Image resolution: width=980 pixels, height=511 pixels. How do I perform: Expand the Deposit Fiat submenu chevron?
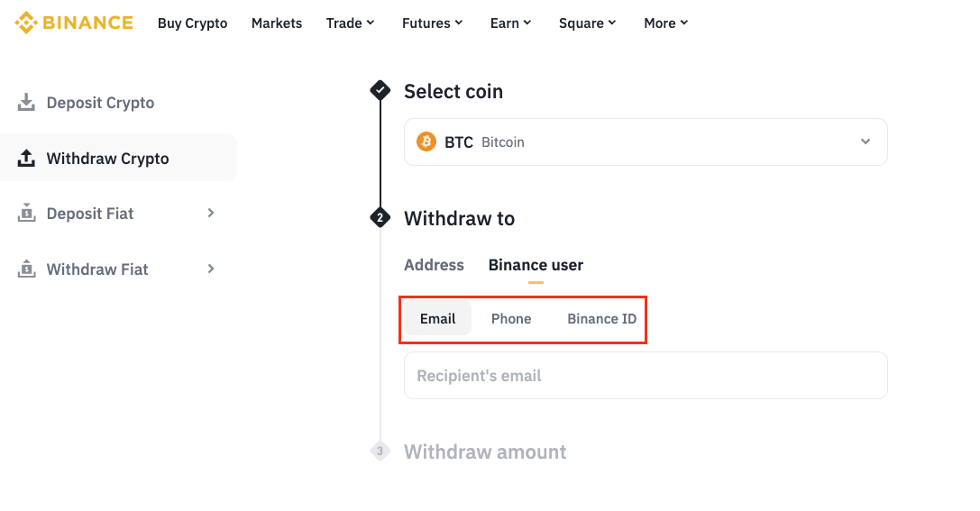pyautogui.click(x=211, y=214)
